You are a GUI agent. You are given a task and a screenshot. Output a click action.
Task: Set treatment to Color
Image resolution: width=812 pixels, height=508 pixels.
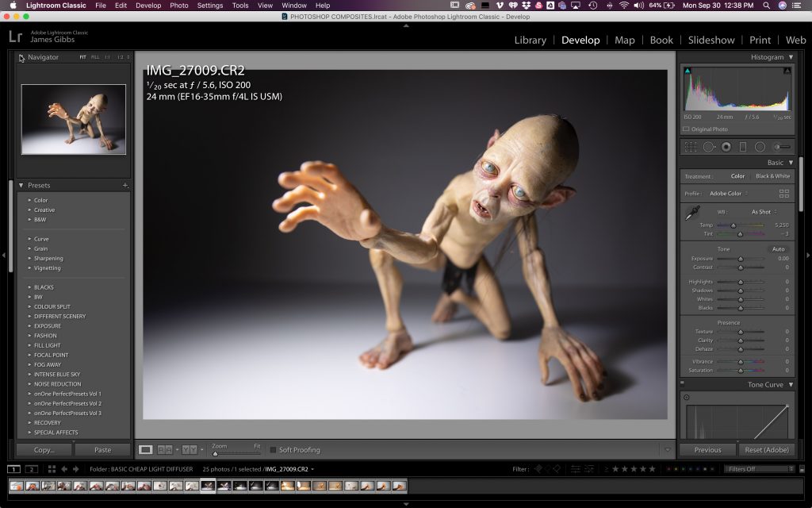[x=737, y=176]
